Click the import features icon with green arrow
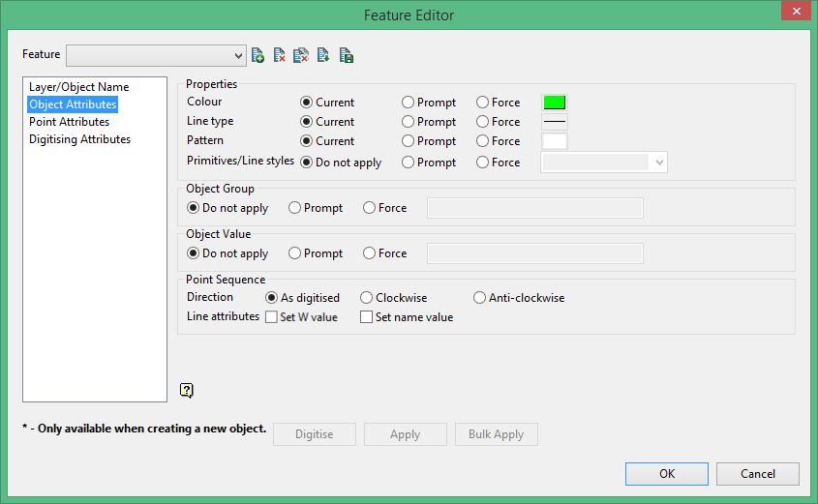 pos(323,55)
